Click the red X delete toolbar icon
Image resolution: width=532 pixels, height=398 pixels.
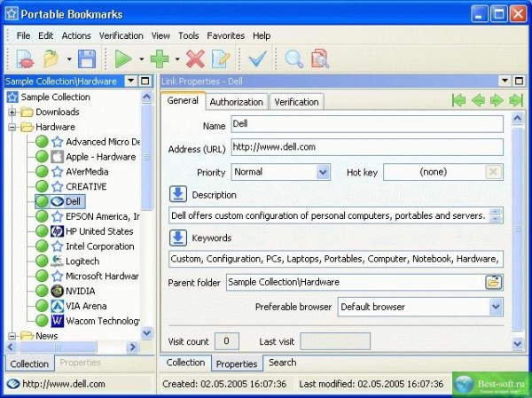pos(195,60)
